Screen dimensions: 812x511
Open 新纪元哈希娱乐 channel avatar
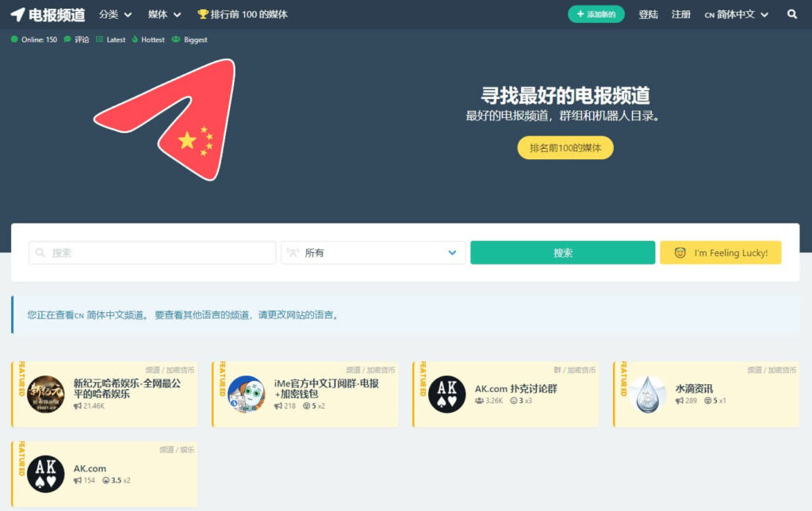[x=45, y=394]
